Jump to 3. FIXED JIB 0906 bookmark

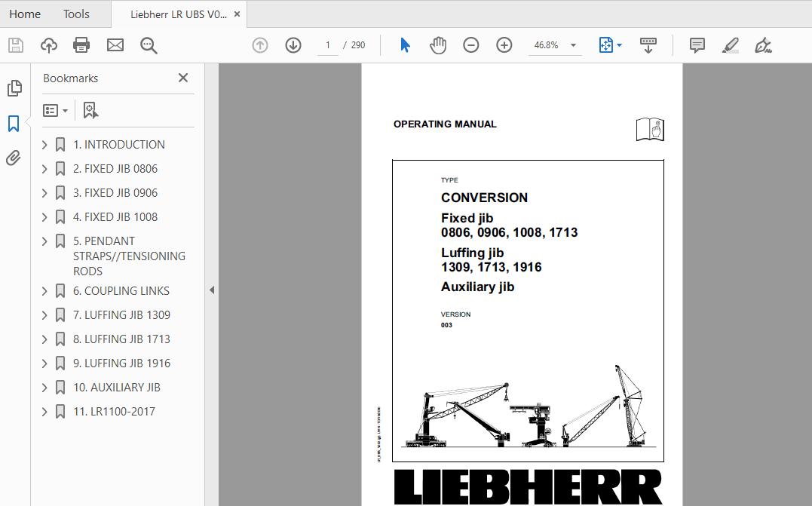coord(115,192)
